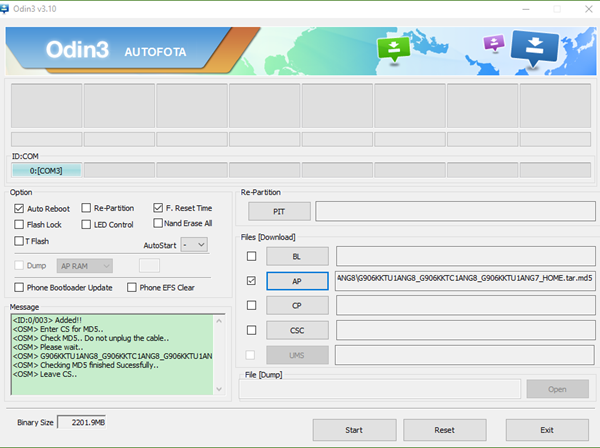Image resolution: width=600 pixels, height=448 pixels.
Task: Click the CSC file path field
Action: pos(466,330)
